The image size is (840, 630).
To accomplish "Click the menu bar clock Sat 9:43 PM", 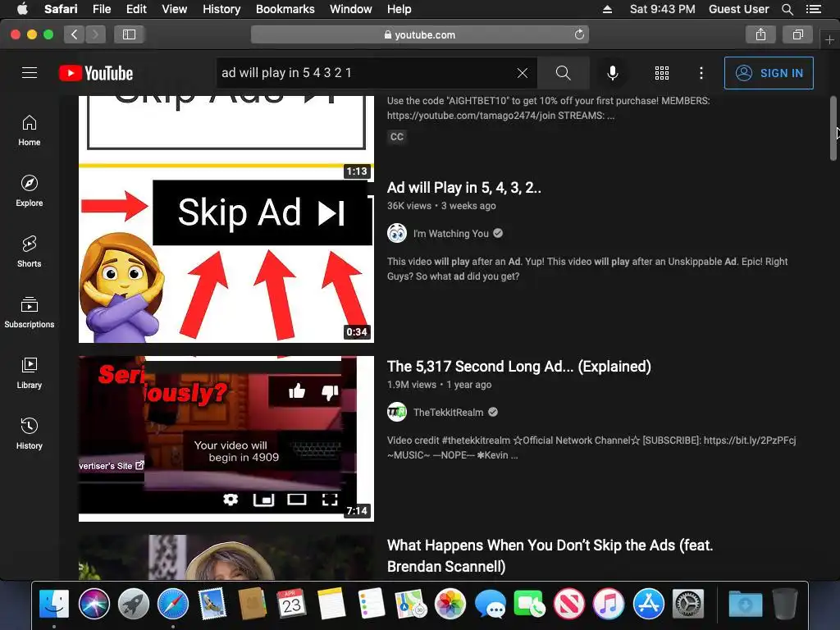I will point(663,9).
